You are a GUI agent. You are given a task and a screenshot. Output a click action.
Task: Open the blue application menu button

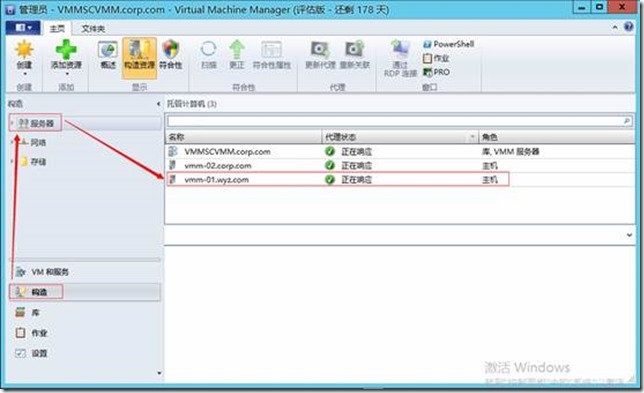(23, 28)
